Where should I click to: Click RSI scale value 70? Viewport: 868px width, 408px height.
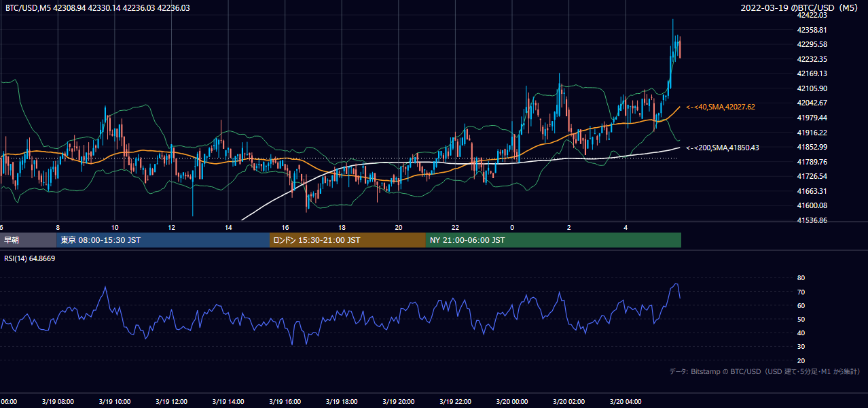(x=801, y=292)
